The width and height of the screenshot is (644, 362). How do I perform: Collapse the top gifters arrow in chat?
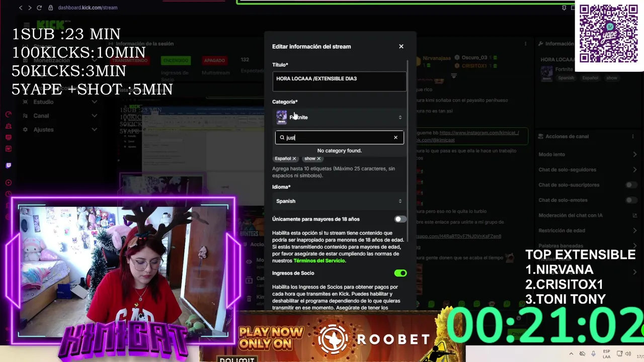[454, 76]
